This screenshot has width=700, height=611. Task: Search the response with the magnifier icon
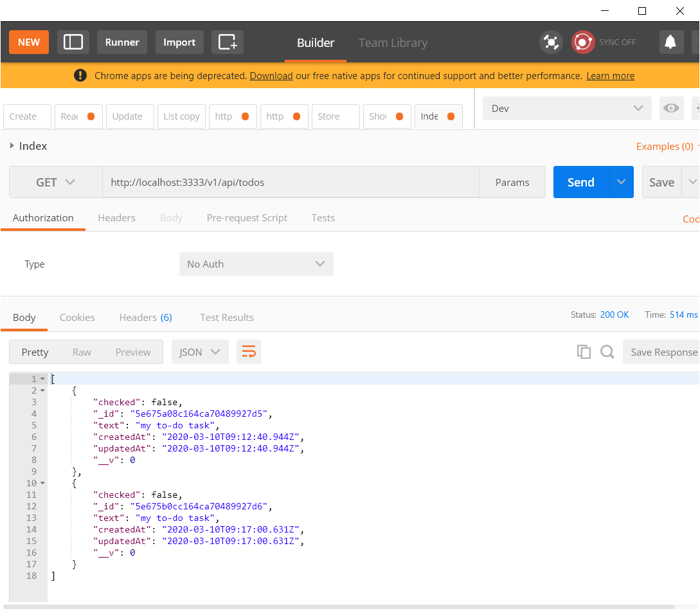click(x=607, y=352)
